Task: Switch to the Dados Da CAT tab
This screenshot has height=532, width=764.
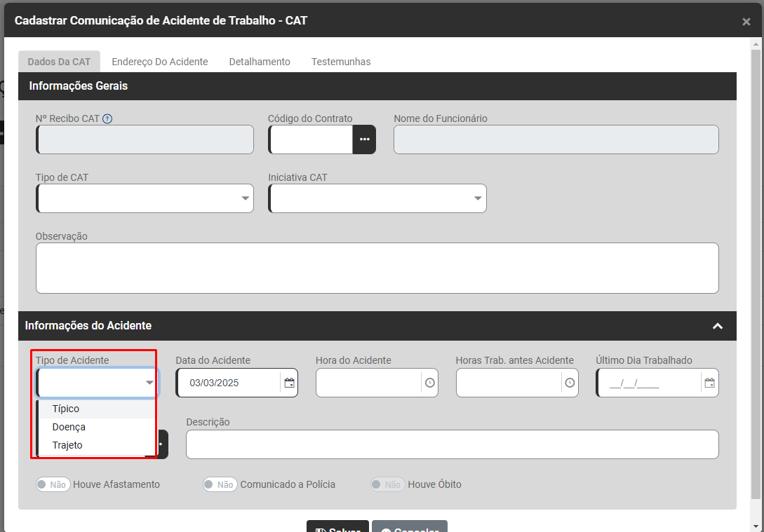Action: coord(59,62)
